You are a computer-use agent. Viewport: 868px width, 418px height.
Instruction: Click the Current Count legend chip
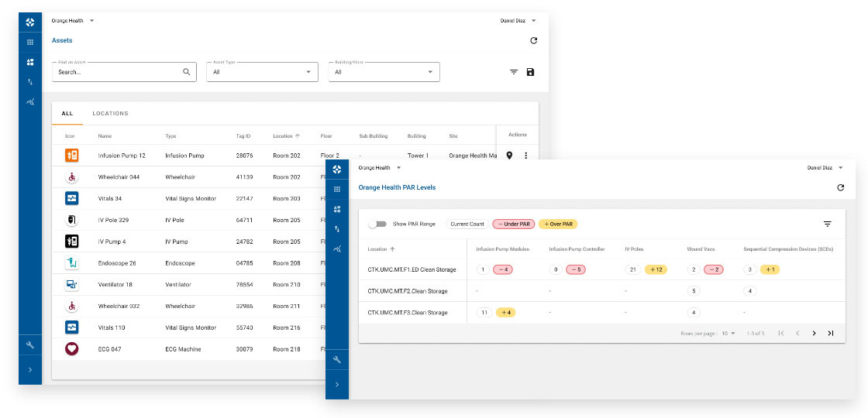click(x=467, y=224)
